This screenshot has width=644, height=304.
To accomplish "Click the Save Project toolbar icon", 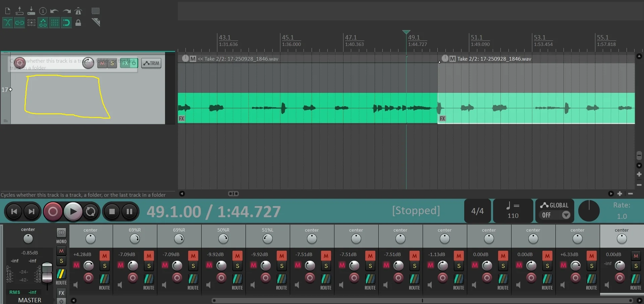I will (x=31, y=11).
